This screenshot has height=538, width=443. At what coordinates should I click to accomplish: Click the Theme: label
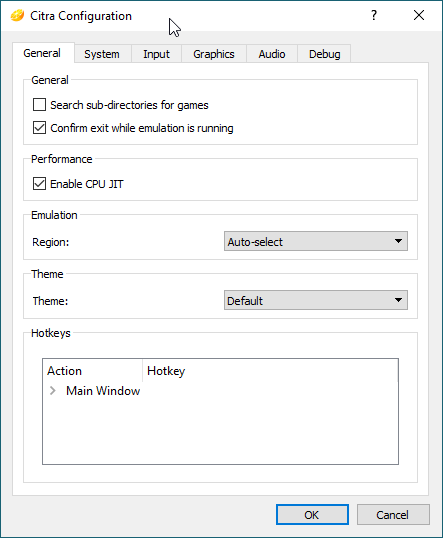tap(50, 301)
